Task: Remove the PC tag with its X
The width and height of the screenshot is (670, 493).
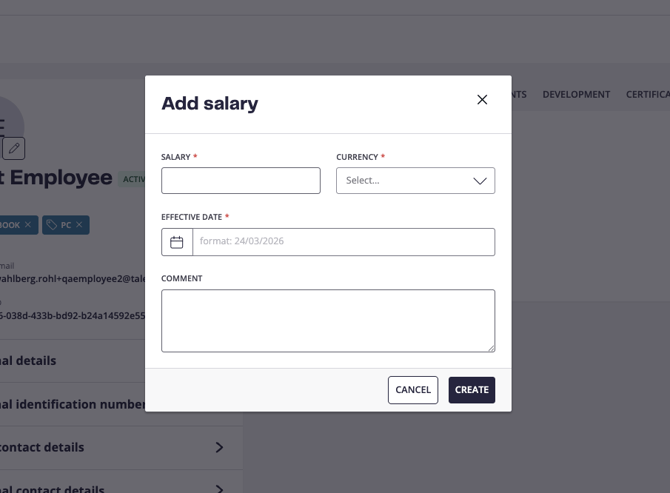Action: (x=80, y=225)
